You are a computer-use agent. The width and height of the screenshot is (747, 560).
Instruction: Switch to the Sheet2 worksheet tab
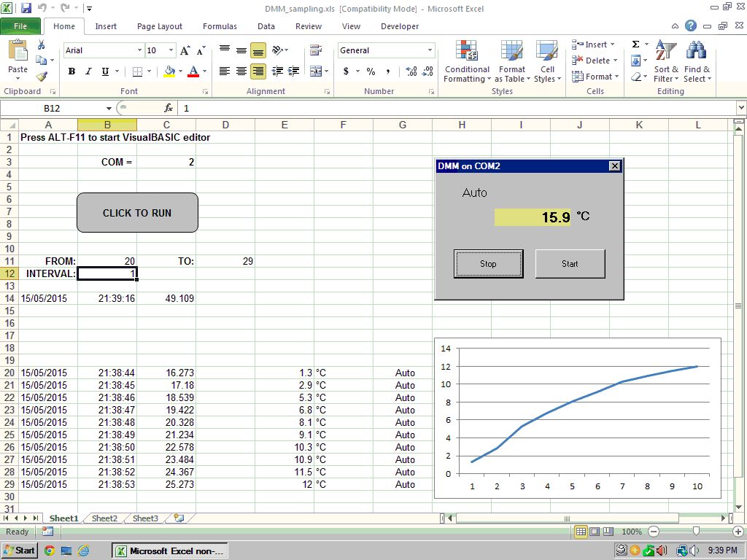(x=104, y=518)
